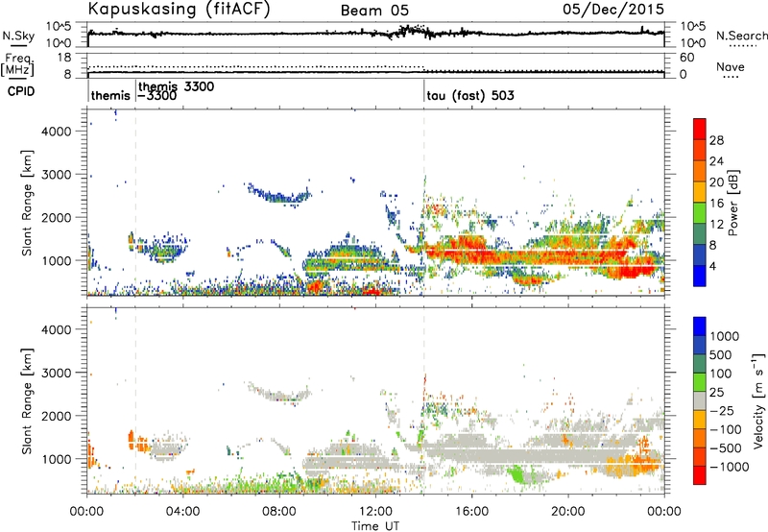Click the 28 tick label on Power colorbar
The width and height of the screenshot is (768, 532).
[x=716, y=140]
